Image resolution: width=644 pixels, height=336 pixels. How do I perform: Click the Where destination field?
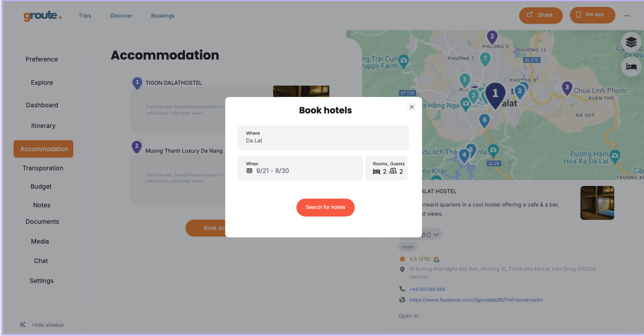[x=323, y=137]
